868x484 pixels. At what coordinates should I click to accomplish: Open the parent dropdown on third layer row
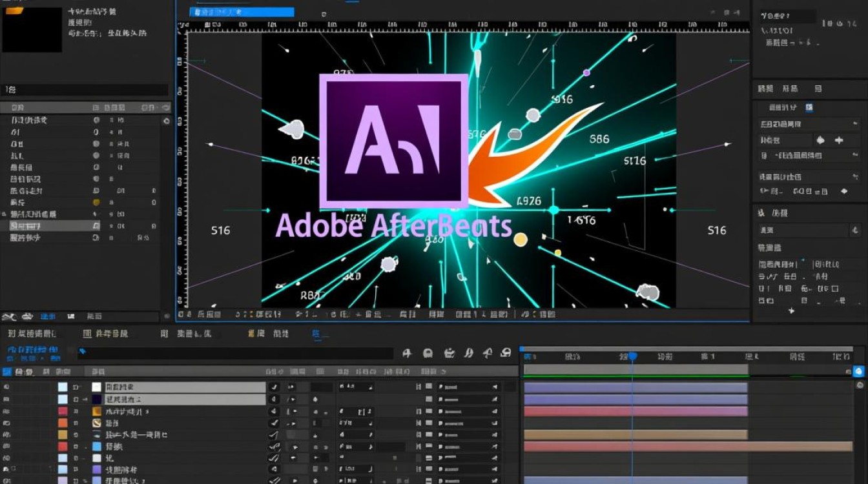(x=469, y=411)
